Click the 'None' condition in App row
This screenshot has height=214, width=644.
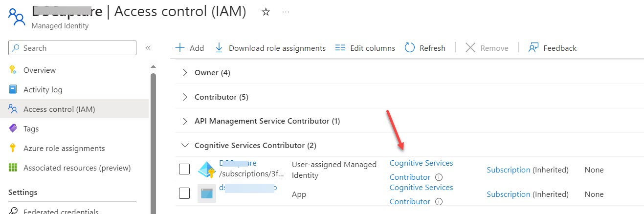594,194
